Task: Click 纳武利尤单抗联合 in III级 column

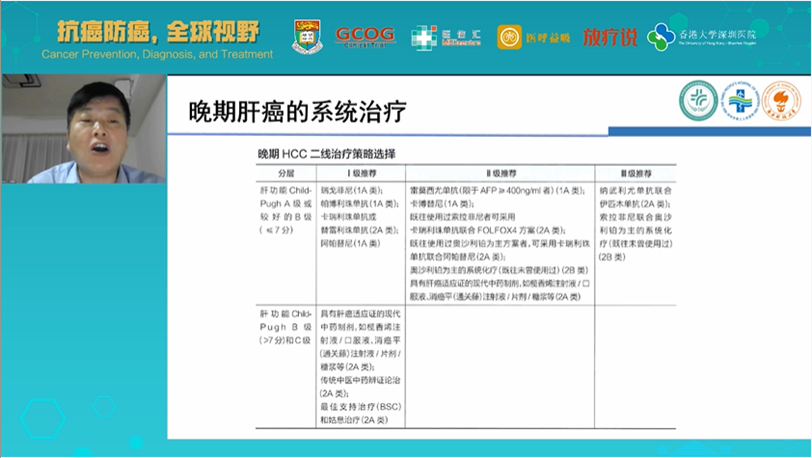Action: [x=635, y=190]
